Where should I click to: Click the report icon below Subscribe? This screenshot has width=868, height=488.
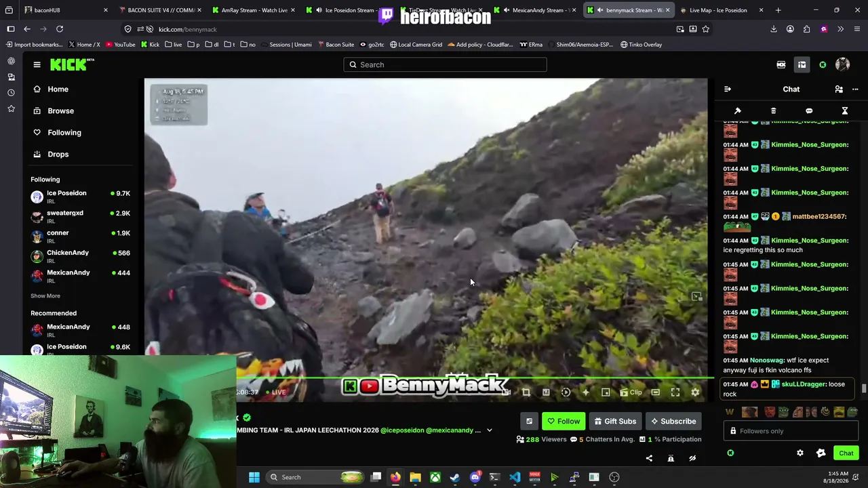671,458
